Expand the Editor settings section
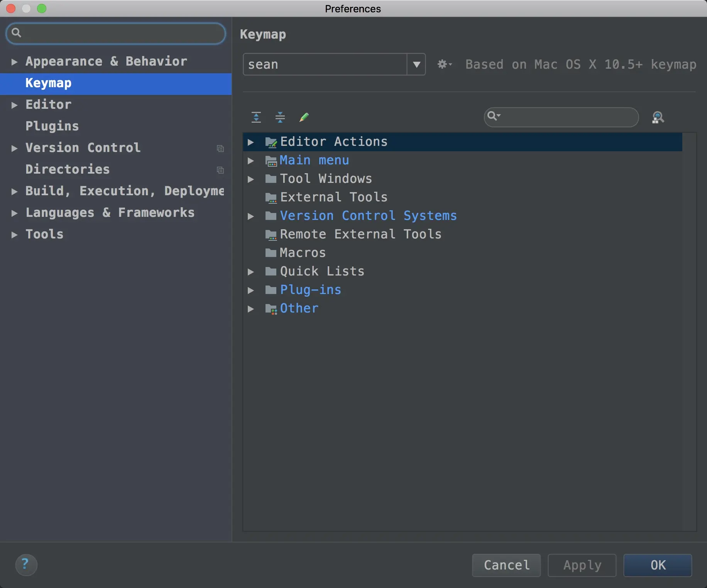Screen dimensions: 707x588 14,105
